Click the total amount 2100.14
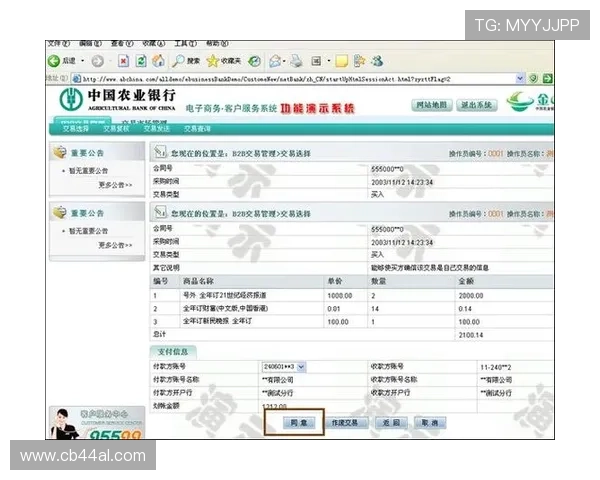600x480 pixels. click(x=471, y=335)
